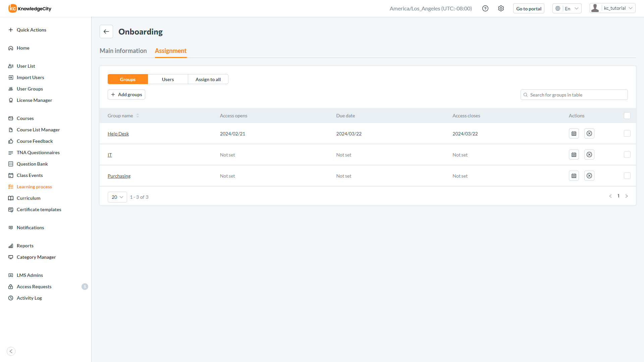Screen dimensions: 644x362
Task: Check the select-all checkbox in table header
Action: click(628, 116)
